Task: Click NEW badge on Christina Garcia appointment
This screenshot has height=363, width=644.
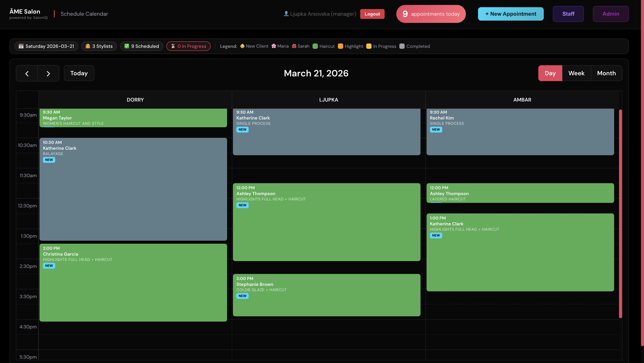Action: [x=49, y=266]
